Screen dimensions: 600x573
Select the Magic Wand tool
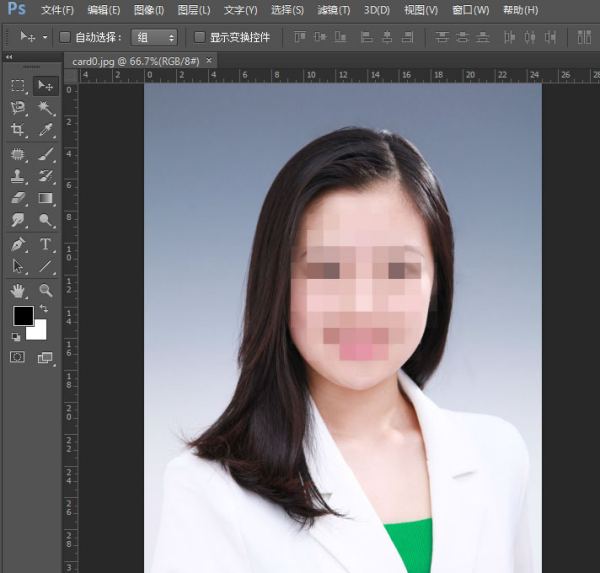46,109
